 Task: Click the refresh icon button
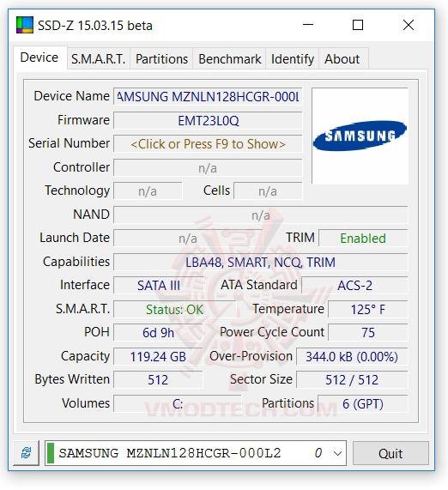click(x=27, y=453)
